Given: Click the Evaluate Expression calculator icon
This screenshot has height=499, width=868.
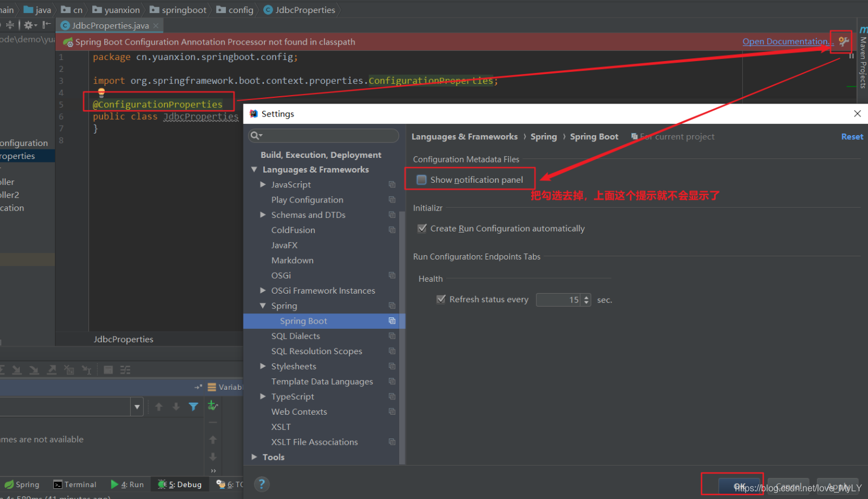Looking at the screenshot, I should (x=108, y=370).
